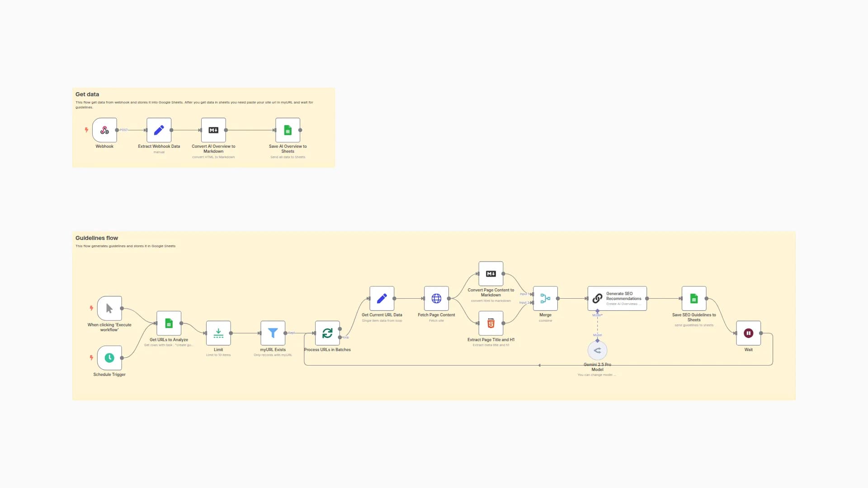Select the Process URLs in Batches loop node
The width and height of the screenshot is (868, 488).
[x=327, y=333]
